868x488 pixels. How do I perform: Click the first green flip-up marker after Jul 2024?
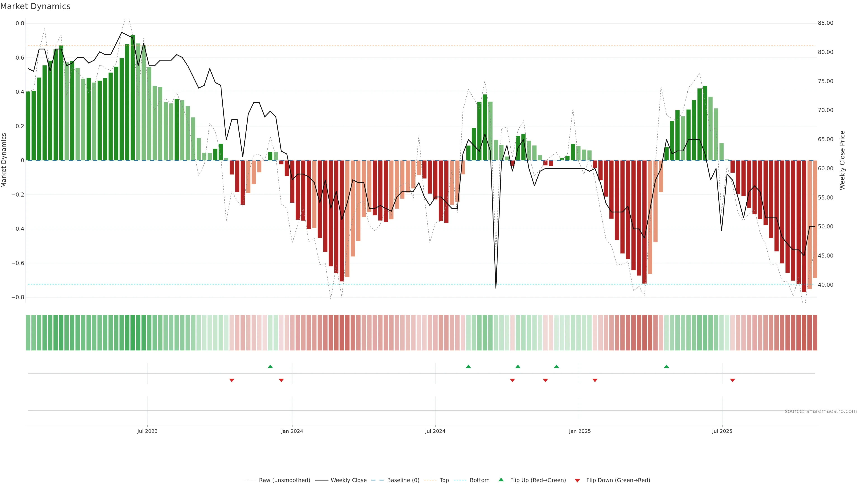click(x=468, y=366)
